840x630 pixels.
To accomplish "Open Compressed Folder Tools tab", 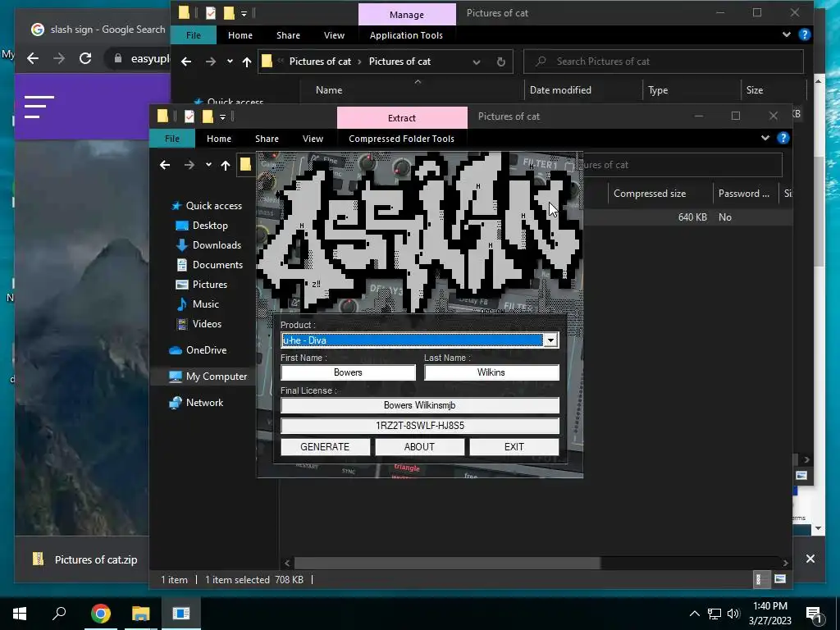I will [x=401, y=138].
